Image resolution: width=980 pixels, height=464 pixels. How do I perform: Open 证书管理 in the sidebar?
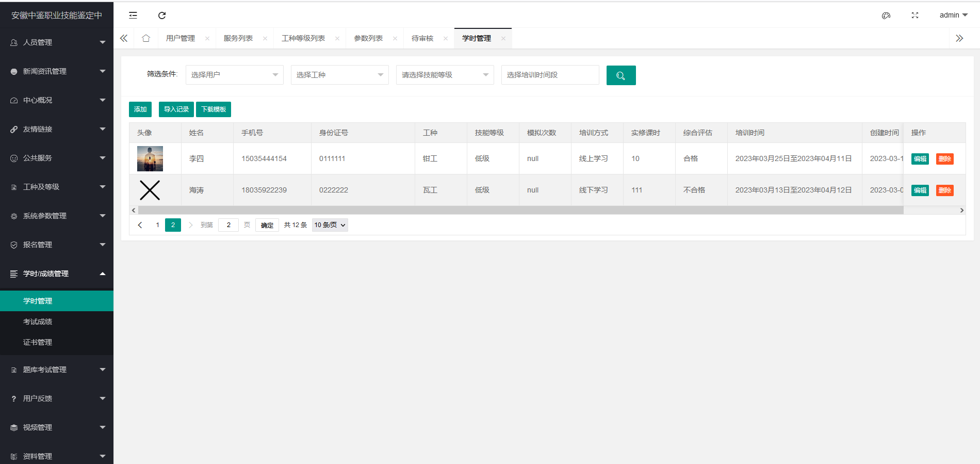click(x=57, y=342)
